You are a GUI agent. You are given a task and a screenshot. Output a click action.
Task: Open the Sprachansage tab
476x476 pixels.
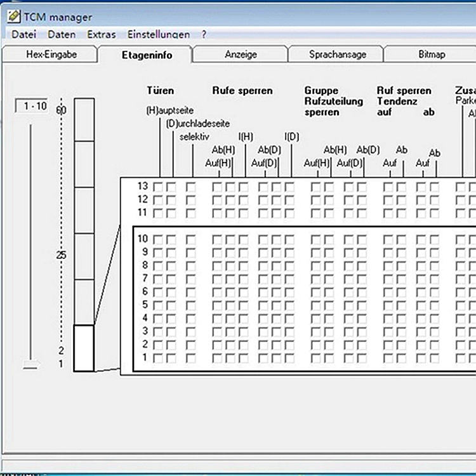point(338,55)
